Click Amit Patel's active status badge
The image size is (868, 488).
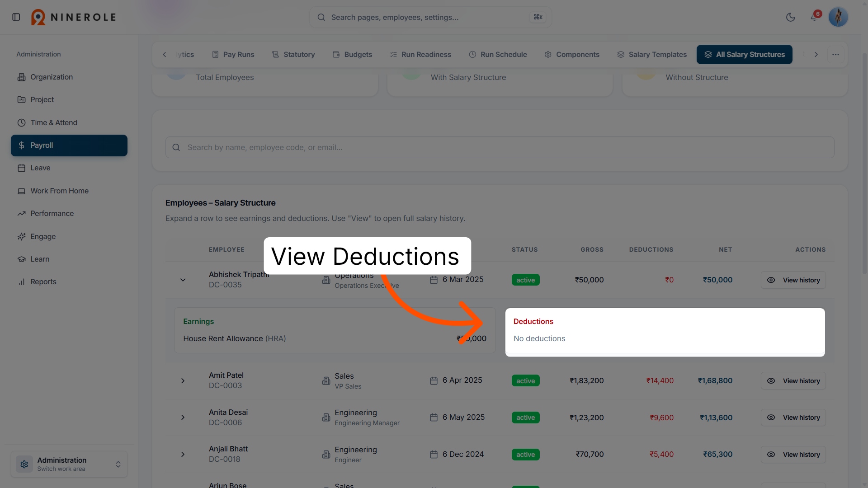[x=525, y=381]
